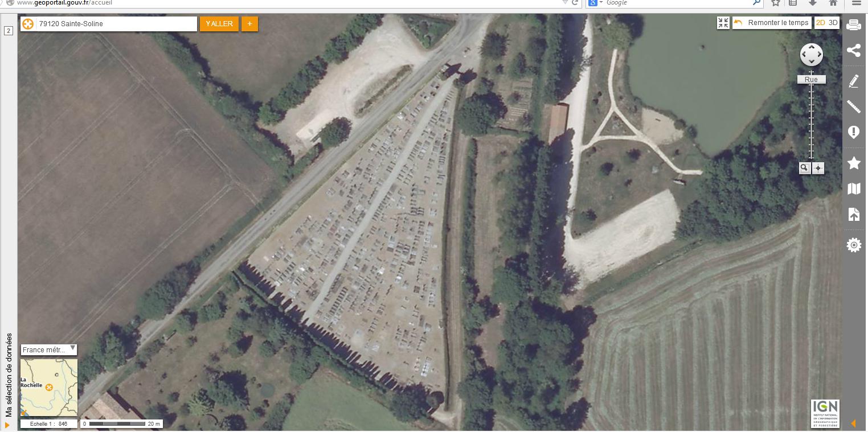
Task: Expand Ma sélection de données panel
Action: (x=8, y=375)
